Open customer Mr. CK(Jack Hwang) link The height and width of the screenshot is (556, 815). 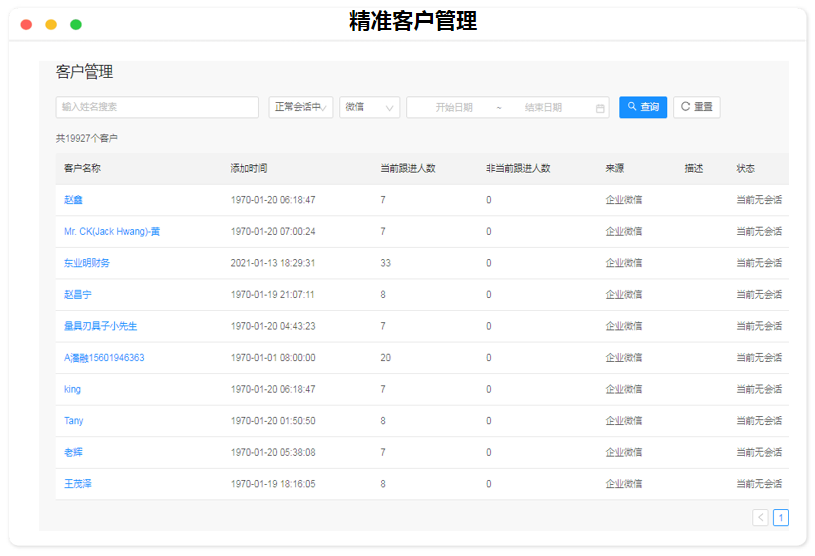click(x=112, y=232)
